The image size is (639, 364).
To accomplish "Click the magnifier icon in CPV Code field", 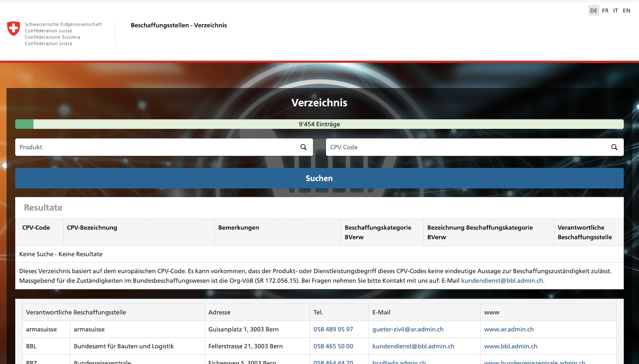I will pos(614,147).
